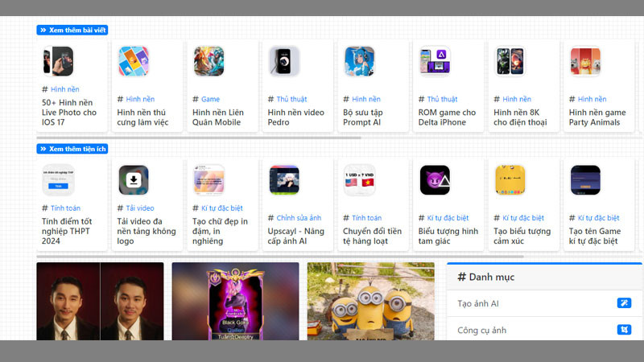Click the Xem thêm tiện ích button
The image size is (644, 362).
coord(72,149)
